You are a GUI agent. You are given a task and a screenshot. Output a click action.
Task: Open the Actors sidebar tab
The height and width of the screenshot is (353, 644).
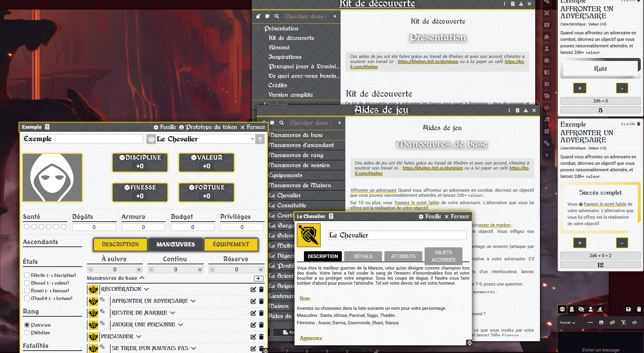tap(547, 49)
